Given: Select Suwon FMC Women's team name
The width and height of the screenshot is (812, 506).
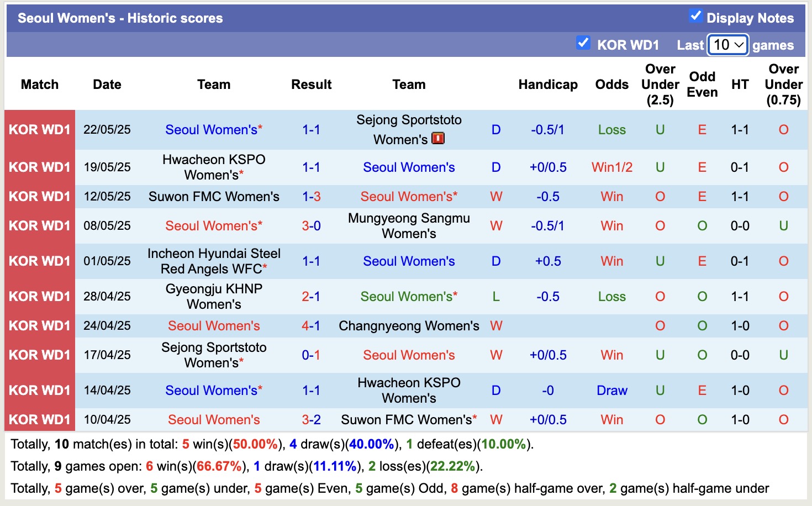Looking at the screenshot, I should pos(214,196).
